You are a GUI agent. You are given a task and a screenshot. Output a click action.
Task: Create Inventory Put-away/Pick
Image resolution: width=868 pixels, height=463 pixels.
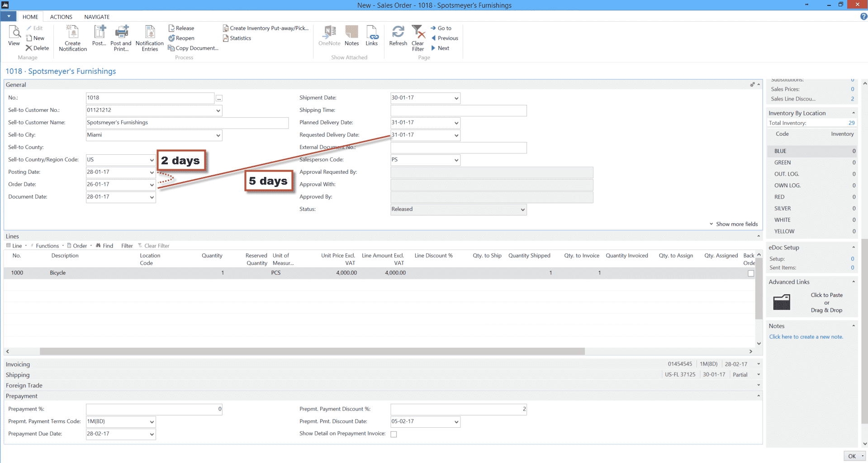coord(266,28)
